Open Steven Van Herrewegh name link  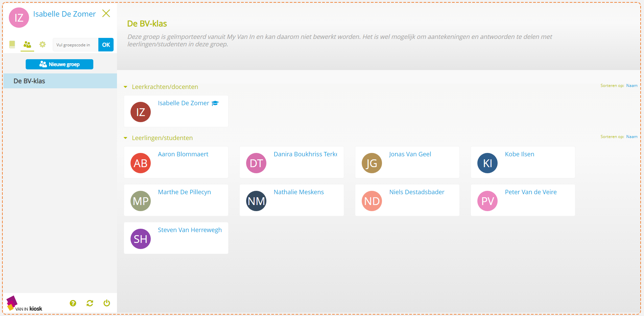(x=190, y=230)
